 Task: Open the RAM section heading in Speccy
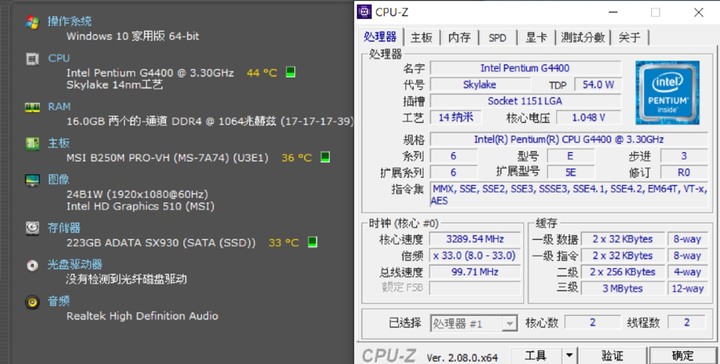pos(59,106)
